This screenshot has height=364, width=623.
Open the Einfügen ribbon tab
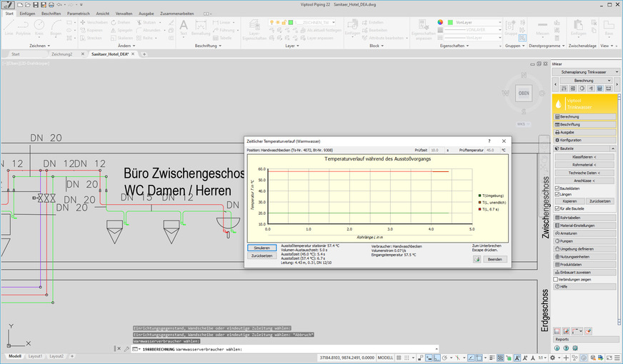pyautogui.click(x=27, y=14)
